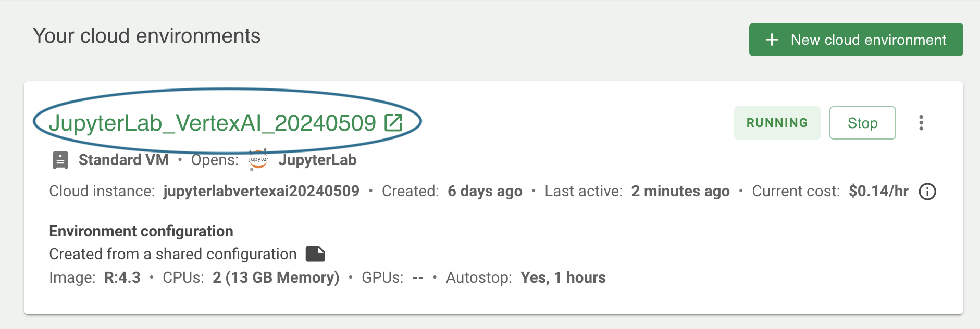Click the Image R:4.3 label
The image size is (980, 329).
tap(95, 277)
